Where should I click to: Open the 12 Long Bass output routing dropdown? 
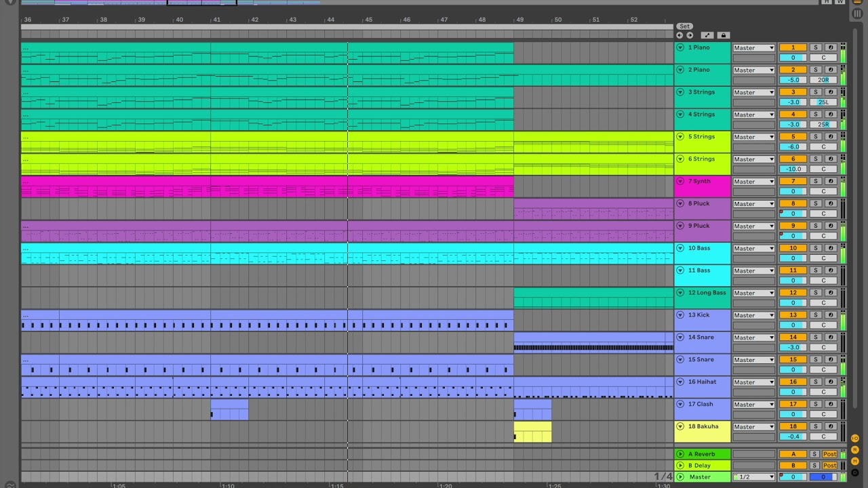pos(753,293)
